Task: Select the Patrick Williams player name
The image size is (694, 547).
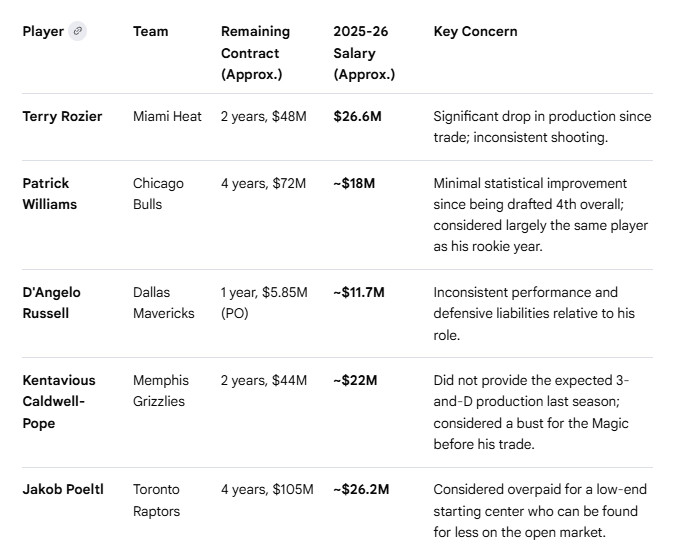Action: 50,194
